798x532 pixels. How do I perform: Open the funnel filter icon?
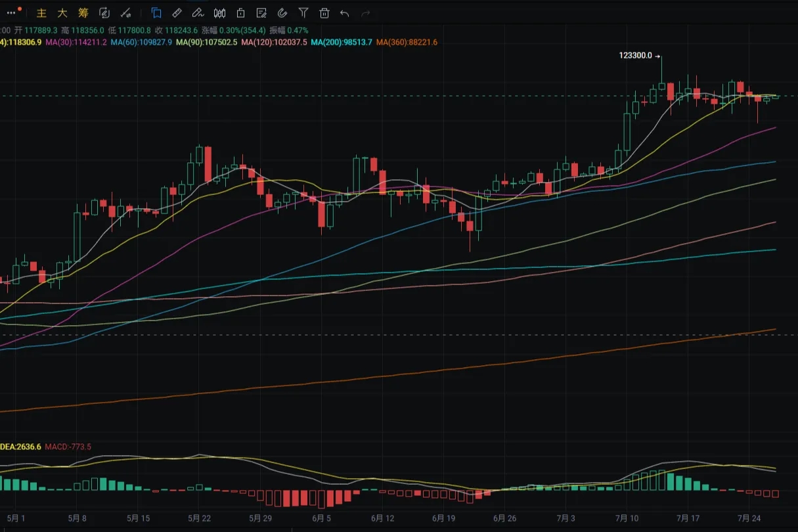tap(303, 12)
